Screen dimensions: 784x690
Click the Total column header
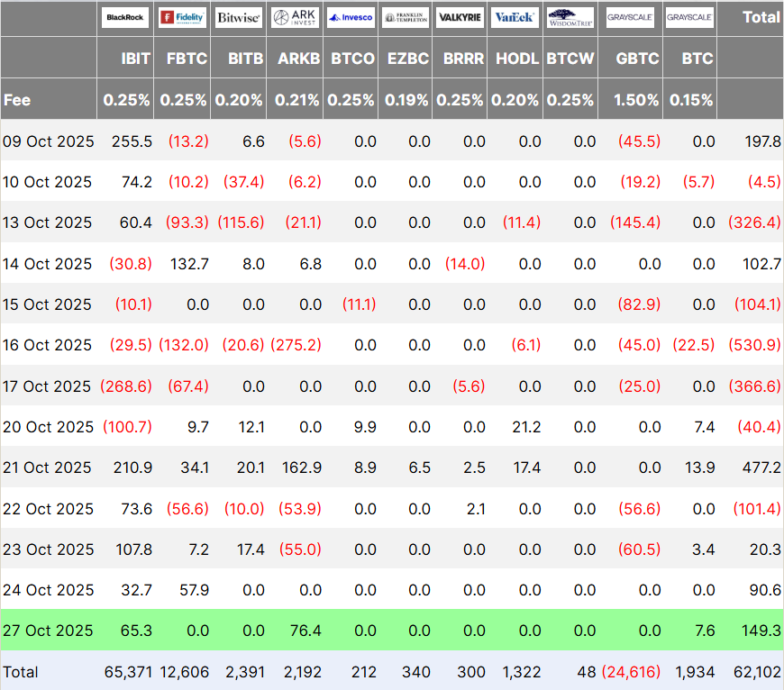pos(761,17)
